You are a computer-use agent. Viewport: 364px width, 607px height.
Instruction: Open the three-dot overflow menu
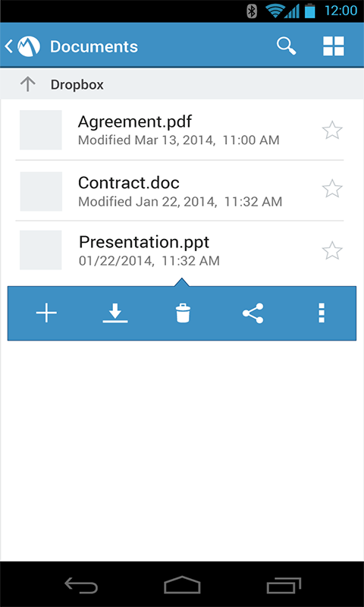click(x=322, y=313)
